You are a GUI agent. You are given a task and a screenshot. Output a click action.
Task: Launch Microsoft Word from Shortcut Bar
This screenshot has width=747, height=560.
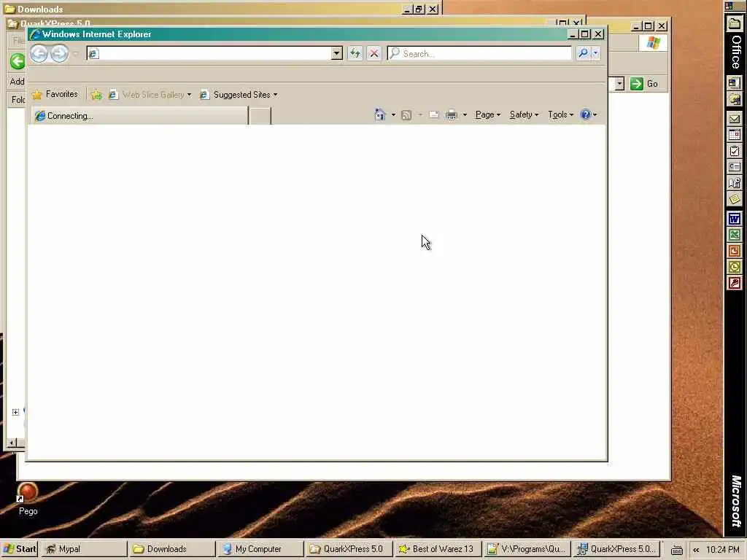(734, 219)
